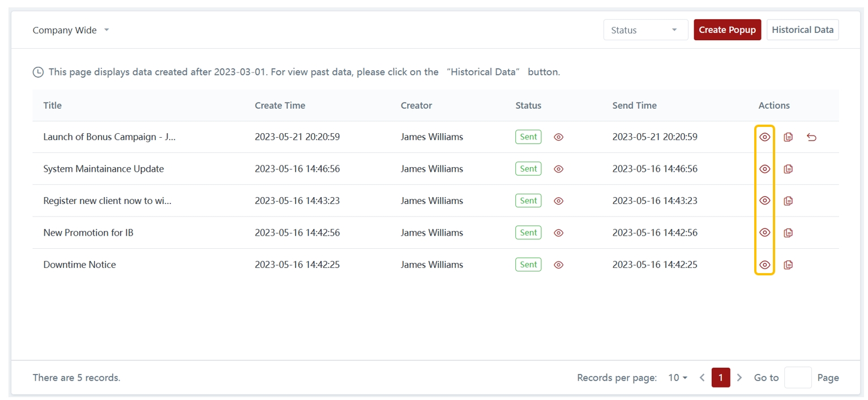The width and height of the screenshot is (868, 400).
Task: Go to the next page arrow
Action: coord(739,378)
